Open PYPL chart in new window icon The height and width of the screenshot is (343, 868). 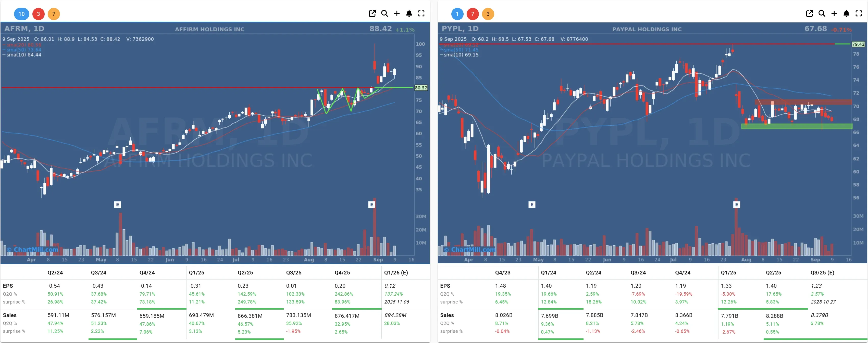point(809,14)
